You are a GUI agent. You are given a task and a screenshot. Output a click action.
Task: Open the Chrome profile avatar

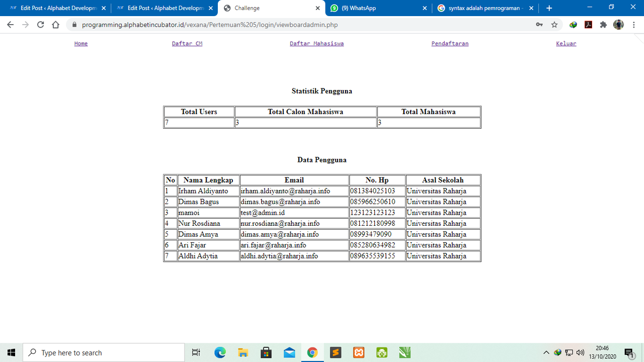pos(618,25)
